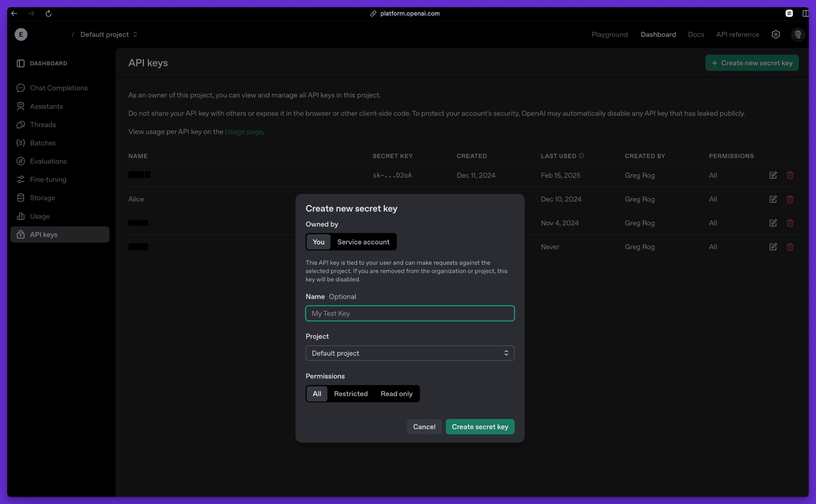The width and height of the screenshot is (816, 504).
Task: Set permissions to Restricted
Action: 351,394
